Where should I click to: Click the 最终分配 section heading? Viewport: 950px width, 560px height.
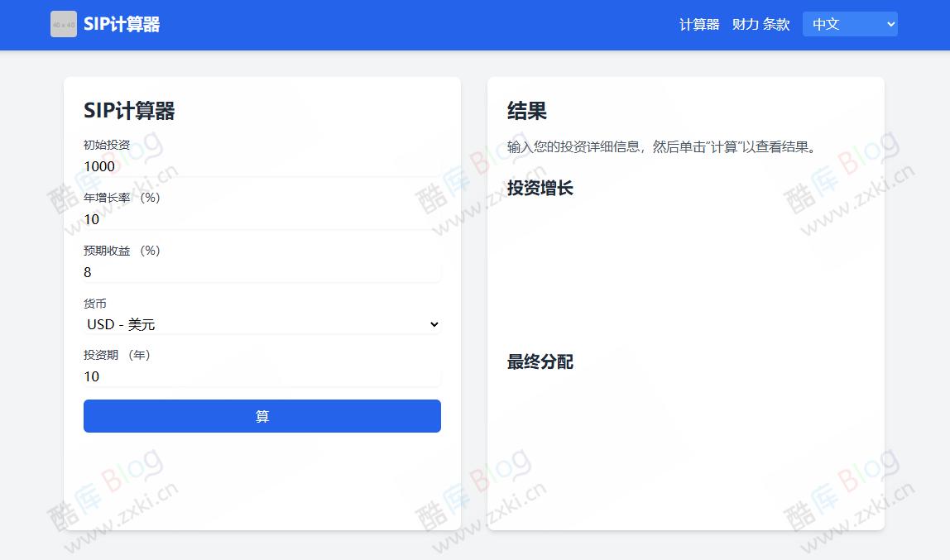540,362
